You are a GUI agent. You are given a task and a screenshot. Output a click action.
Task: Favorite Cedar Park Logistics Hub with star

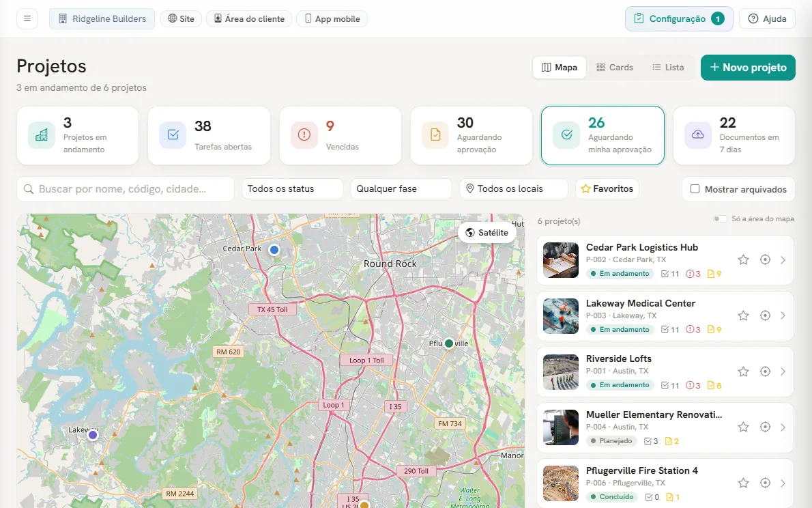(743, 259)
